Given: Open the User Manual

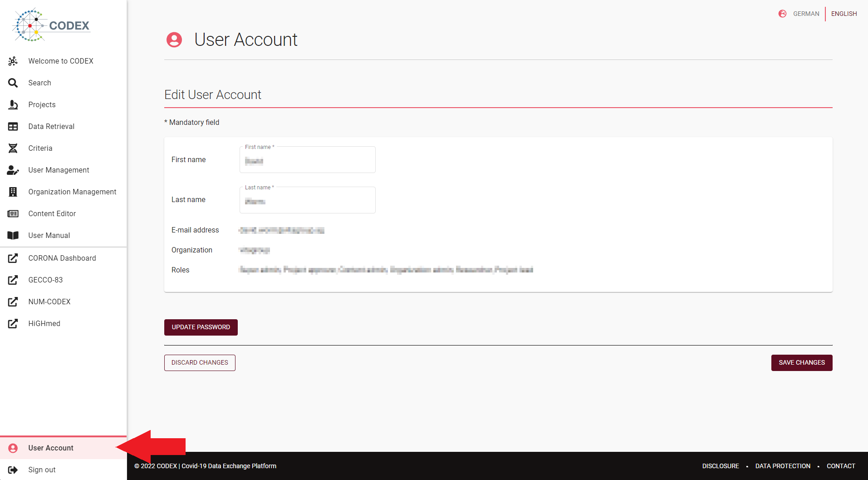Looking at the screenshot, I should [x=63, y=235].
